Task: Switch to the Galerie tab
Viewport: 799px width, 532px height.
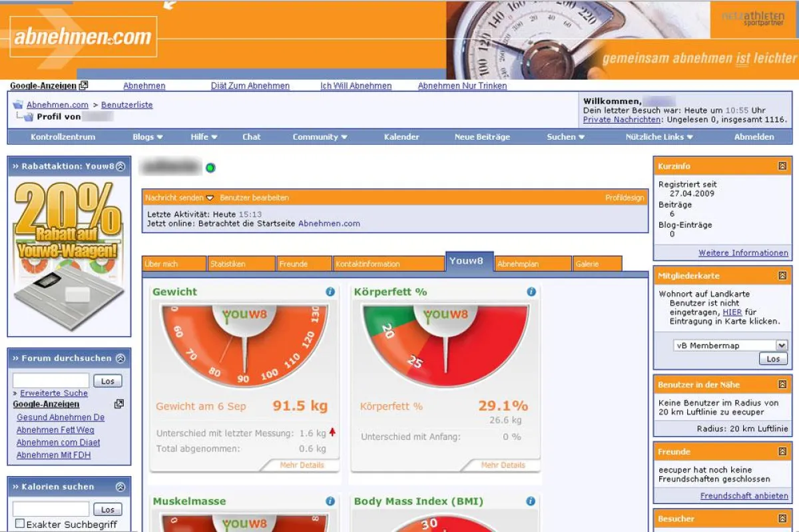Action: pyautogui.click(x=597, y=264)
